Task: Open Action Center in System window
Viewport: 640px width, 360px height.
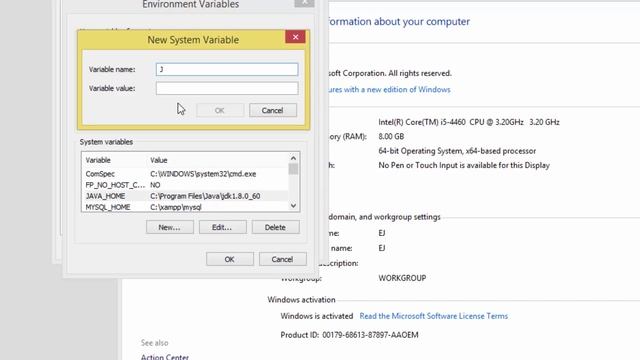Action: point(165,357)
